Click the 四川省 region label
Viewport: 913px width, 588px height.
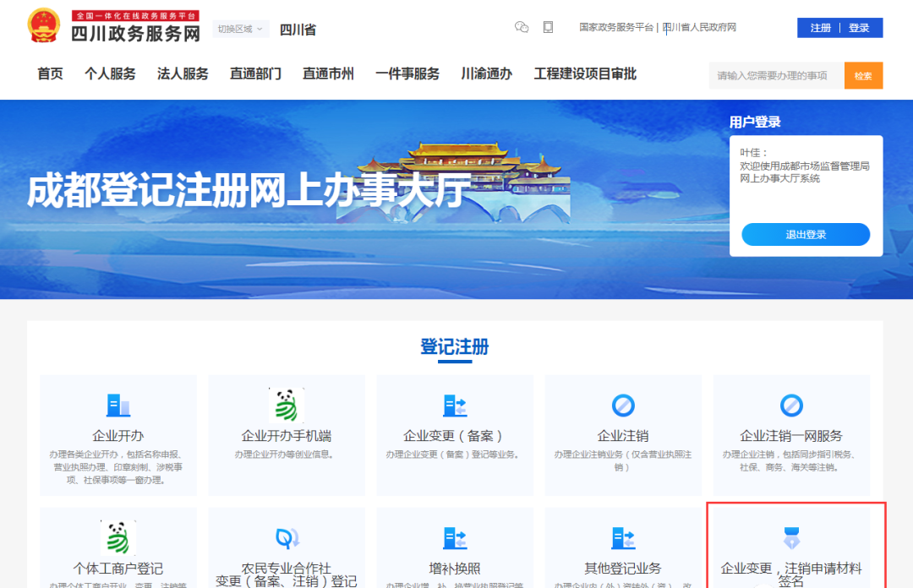[298, 30]
